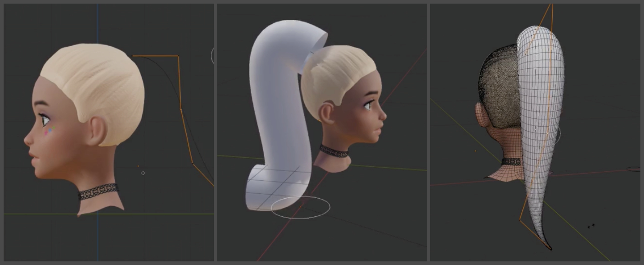Screen dimensions: 644x265
Task: Select the top-left curve handle near the hair
Action: tap(132, 56)
